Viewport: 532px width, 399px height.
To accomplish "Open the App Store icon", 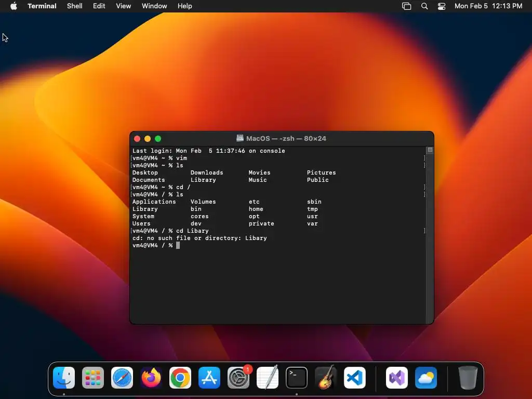I will pos(209,378).
